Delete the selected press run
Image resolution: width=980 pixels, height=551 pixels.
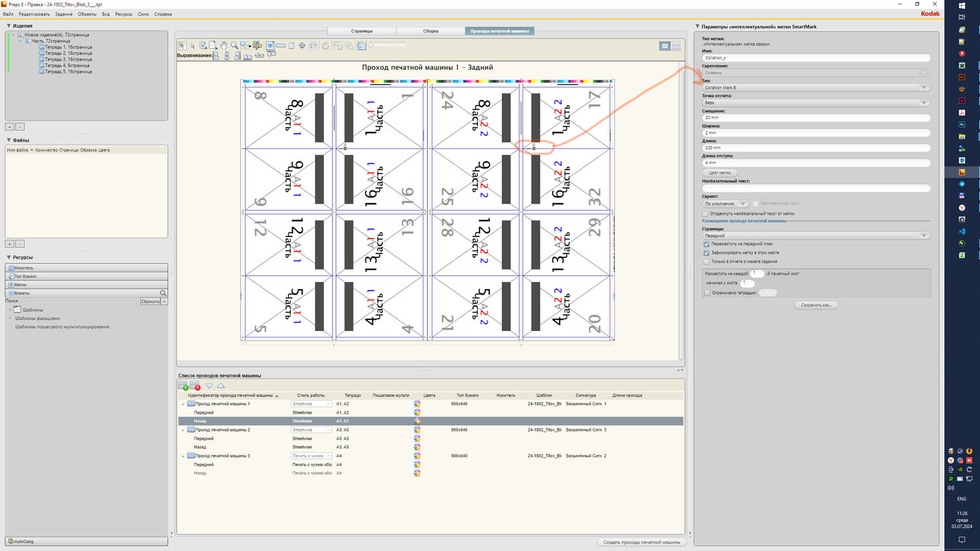pos(195,386)
